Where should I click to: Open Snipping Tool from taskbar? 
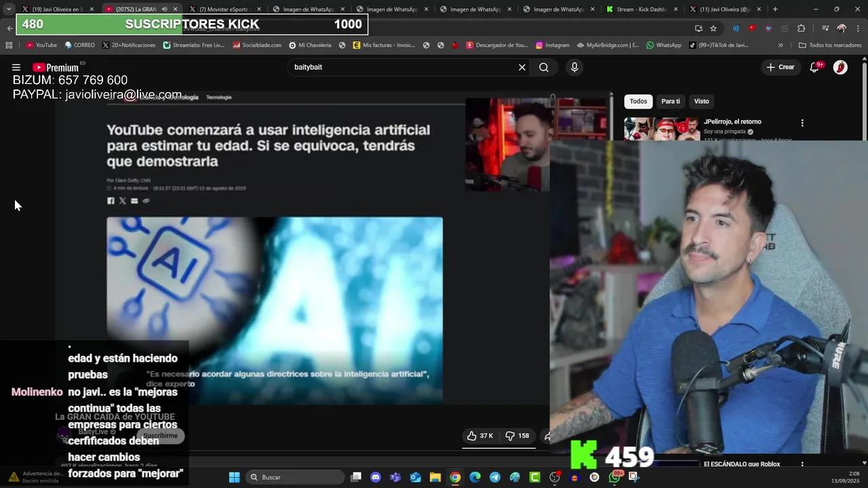pyautogui.click(x=634, y=477)
